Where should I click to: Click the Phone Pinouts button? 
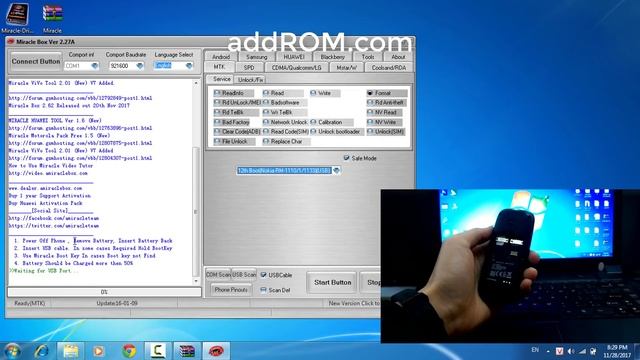(x=231, y=290)
